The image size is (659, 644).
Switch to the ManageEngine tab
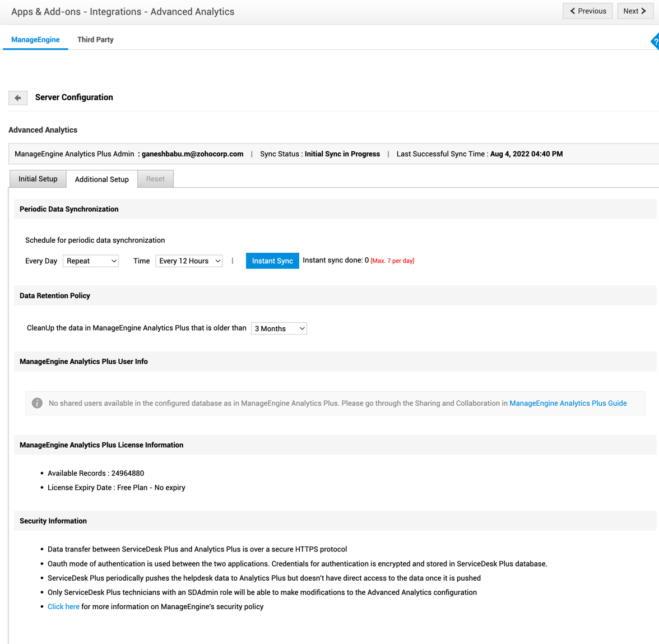[x=35, y=40]
